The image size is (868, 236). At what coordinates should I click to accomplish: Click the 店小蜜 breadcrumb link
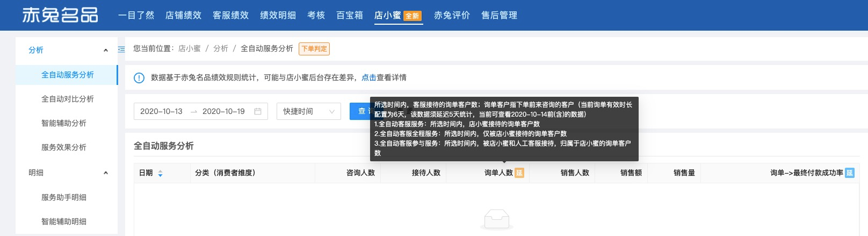point(189,48)
